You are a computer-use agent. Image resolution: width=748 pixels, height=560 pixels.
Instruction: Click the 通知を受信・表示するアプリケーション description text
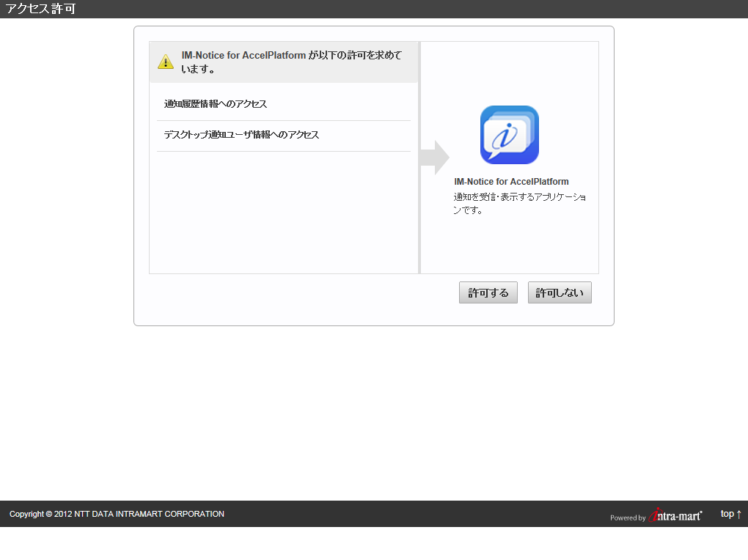pyautogui.click(x=519, y=203)
